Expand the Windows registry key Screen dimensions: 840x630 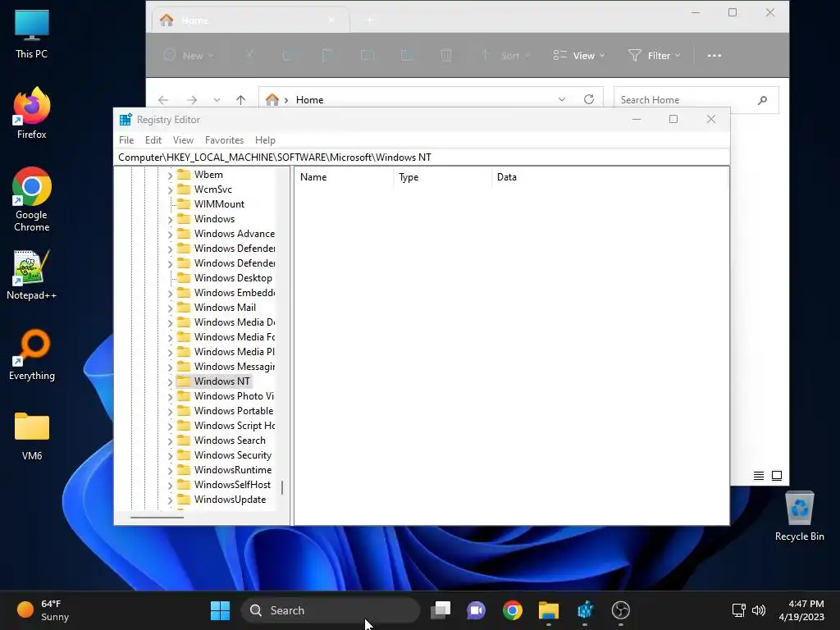pos(171,219)
